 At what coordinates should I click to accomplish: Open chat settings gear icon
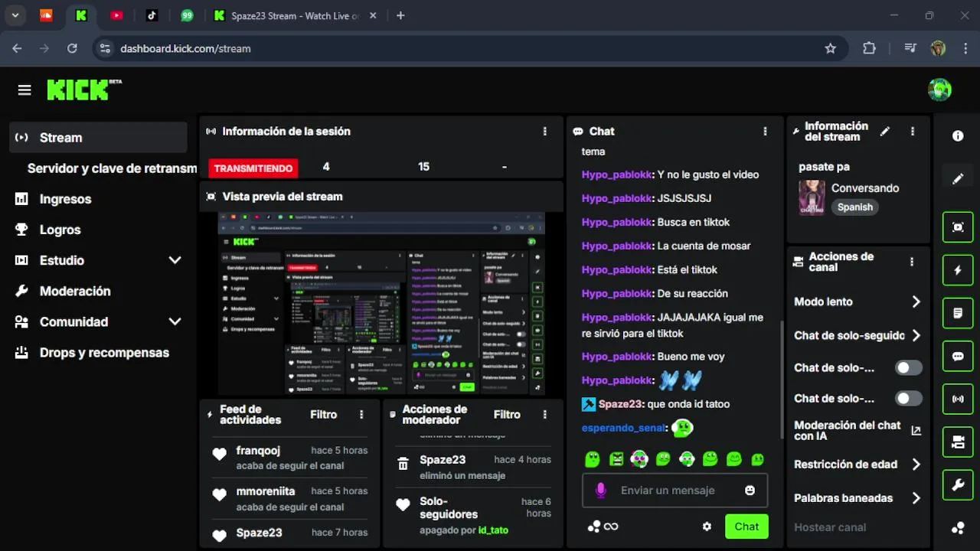coord(707,527)
